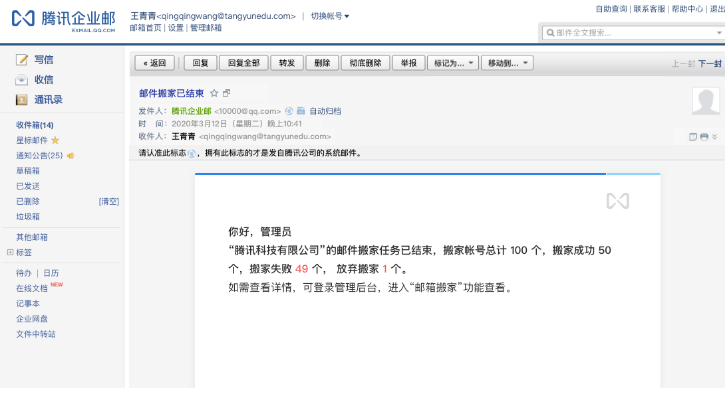725x406 pixels.
Task: Click the archive icon before 自动归档
Action: tap(301, 111)
